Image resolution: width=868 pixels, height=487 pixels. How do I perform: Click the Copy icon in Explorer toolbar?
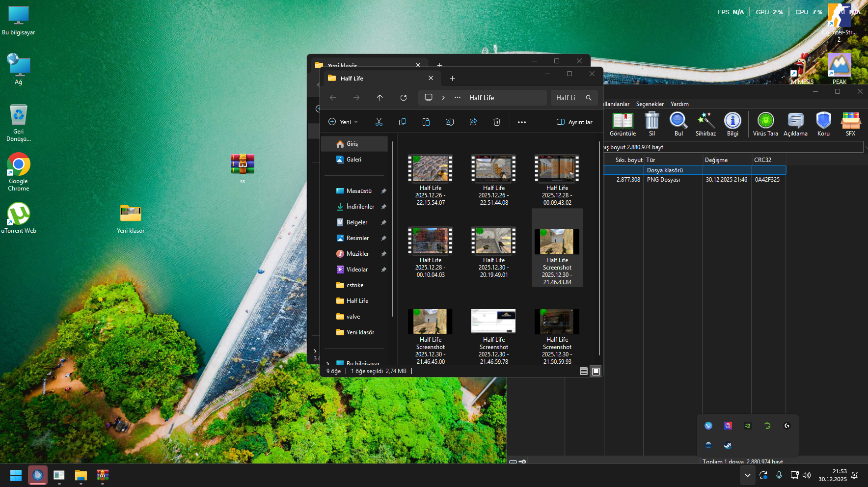[403, 122]
